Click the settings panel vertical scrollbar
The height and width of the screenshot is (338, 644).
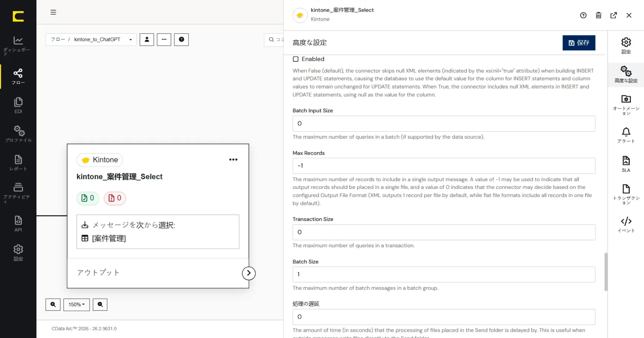point(606,272)
